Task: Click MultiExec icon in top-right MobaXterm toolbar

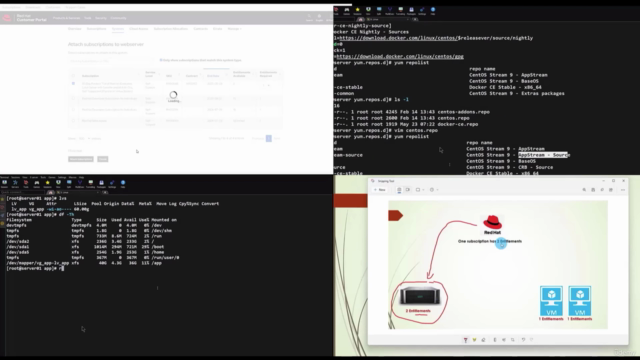Action: [389, 11]
